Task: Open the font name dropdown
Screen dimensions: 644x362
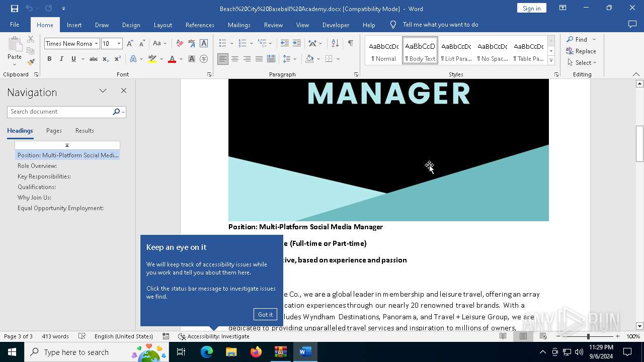Action: coord(96,44)
